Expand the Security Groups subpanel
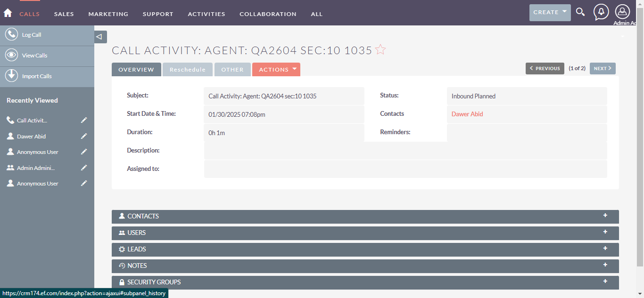 click(x=605, y=282)
